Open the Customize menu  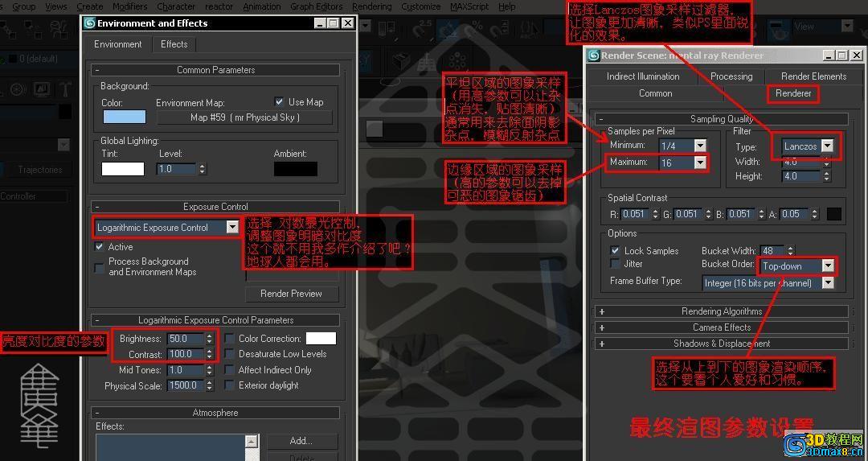pyautogui.click(x=420, y=6)
